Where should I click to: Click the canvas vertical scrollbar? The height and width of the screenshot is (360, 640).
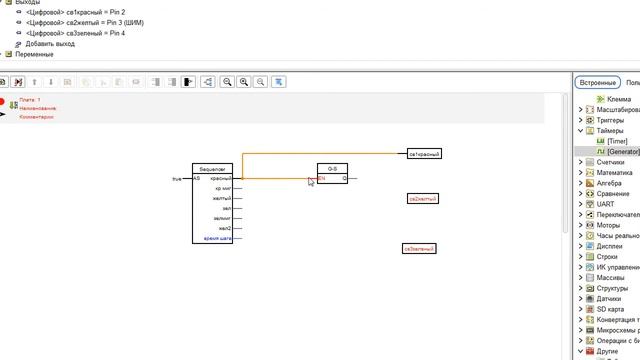point(565,163)
